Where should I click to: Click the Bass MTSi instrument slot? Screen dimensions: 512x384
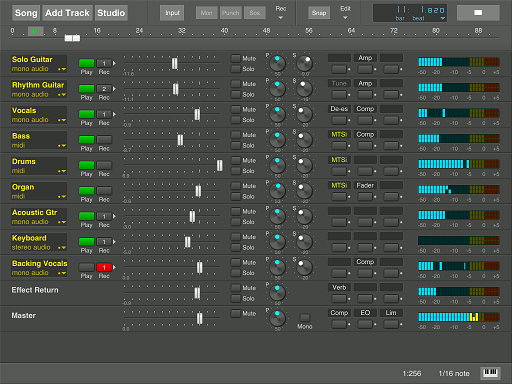[x=339, y=134]
